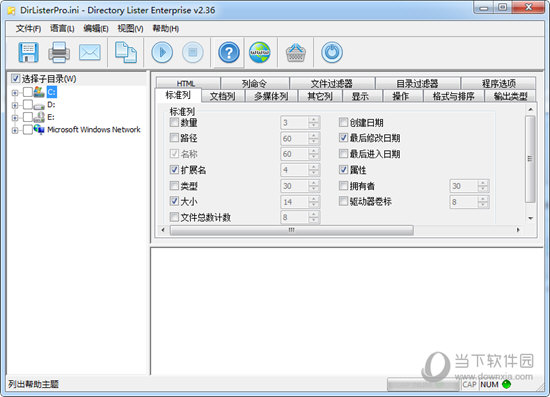Click the Print printer icon
The width and height of the screenshot is (550, 397).
coord(59,52)
